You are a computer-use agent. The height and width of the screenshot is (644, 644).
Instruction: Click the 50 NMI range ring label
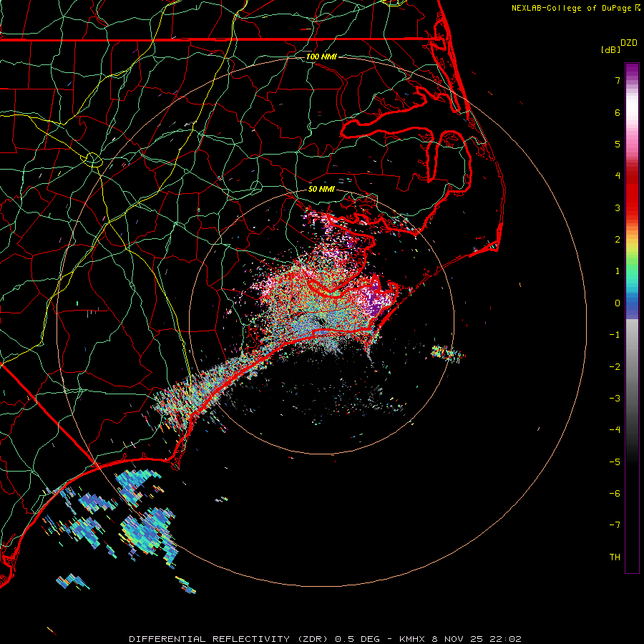(321, 189)
